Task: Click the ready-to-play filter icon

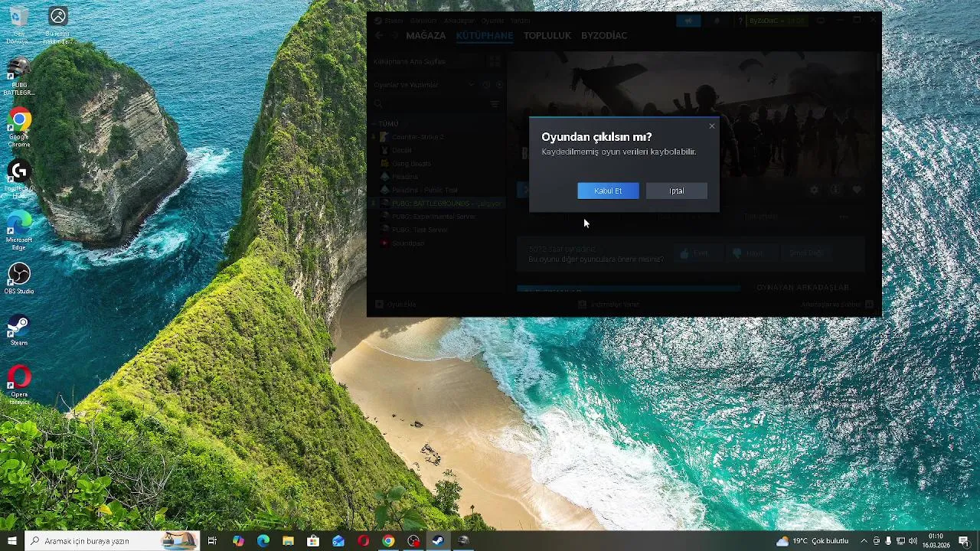Action: (499, 85)
